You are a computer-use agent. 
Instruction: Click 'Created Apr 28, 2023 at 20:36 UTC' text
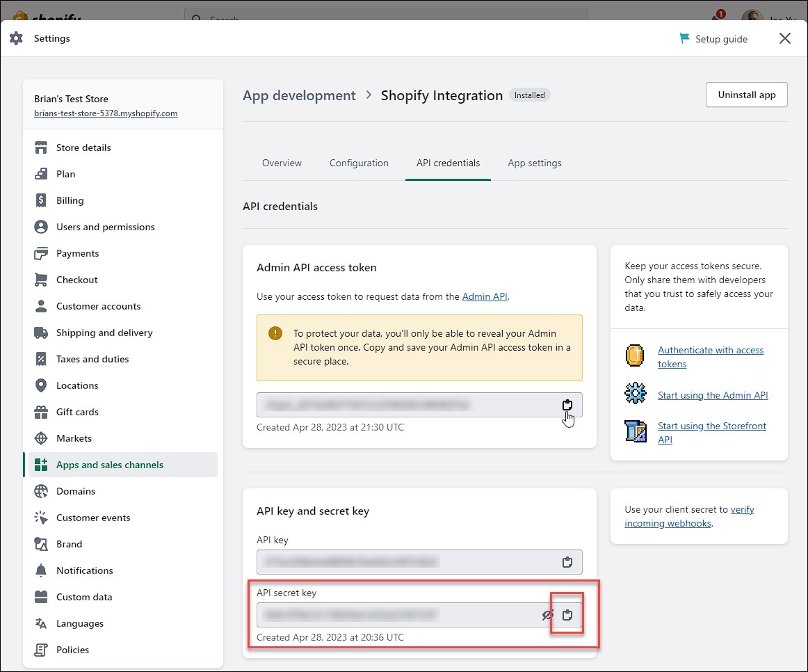(330, 637)
